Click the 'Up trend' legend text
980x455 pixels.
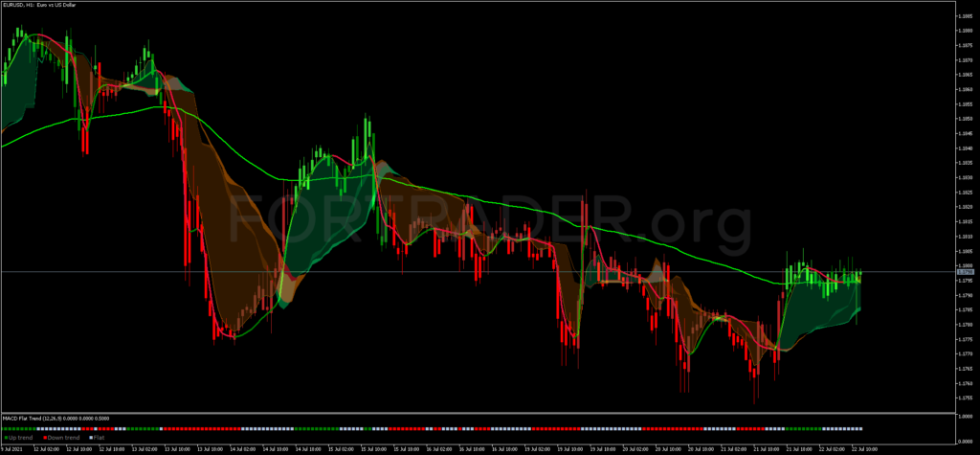point(21,438)
